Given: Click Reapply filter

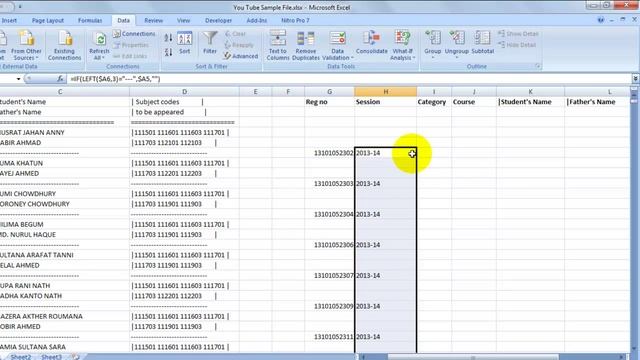Looking at the screenshot, I should [x=239, y=45].
